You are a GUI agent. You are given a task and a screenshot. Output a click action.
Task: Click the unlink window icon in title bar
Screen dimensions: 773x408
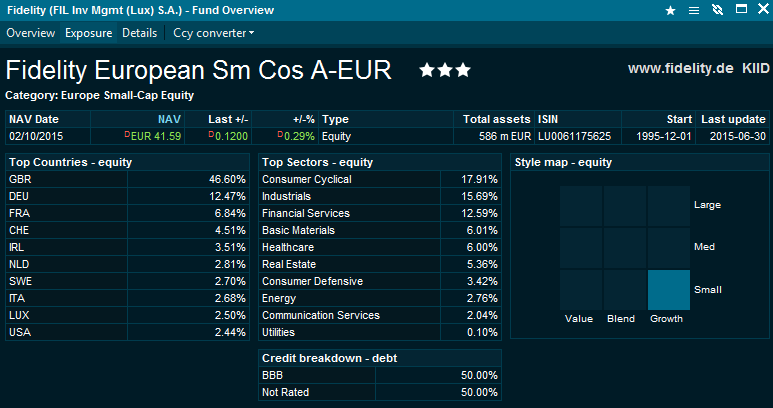[717, 10]
